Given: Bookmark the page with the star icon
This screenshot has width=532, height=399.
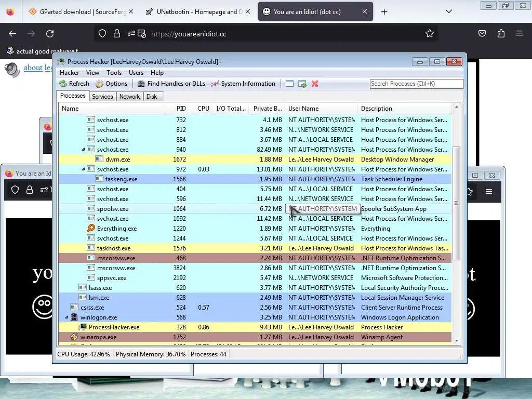Looking at the screenshot, I should 430,34.
